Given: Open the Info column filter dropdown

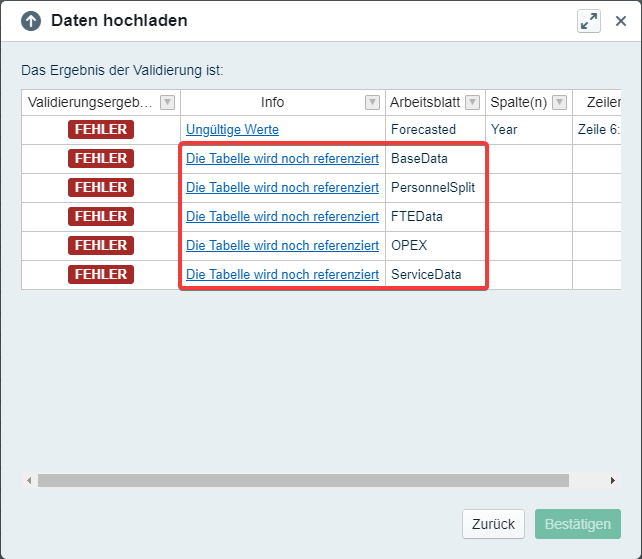Looking at the screenshot, I should point(372,102).
